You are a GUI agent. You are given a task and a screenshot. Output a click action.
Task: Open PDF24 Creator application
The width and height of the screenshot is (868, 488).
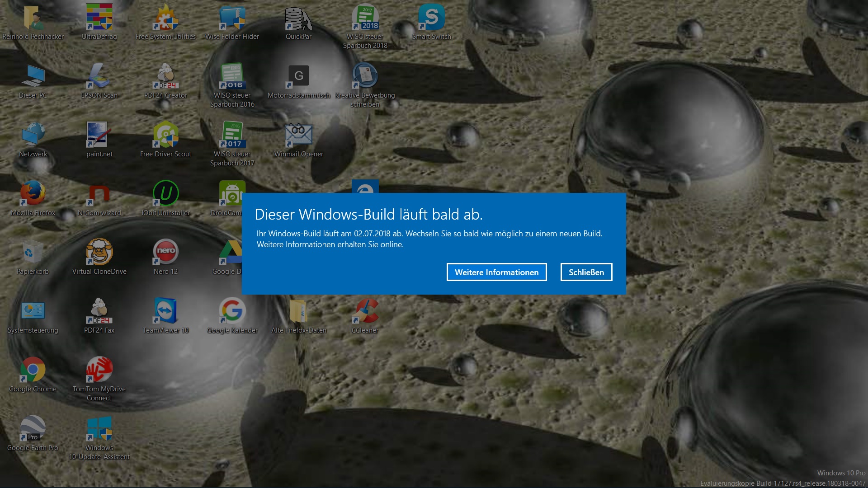click(165, 78)
